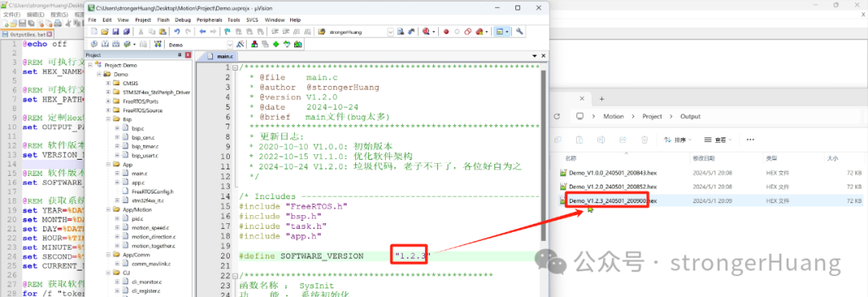
Task: Refresh the Output folder in Explorer
Action: [557, 116]
